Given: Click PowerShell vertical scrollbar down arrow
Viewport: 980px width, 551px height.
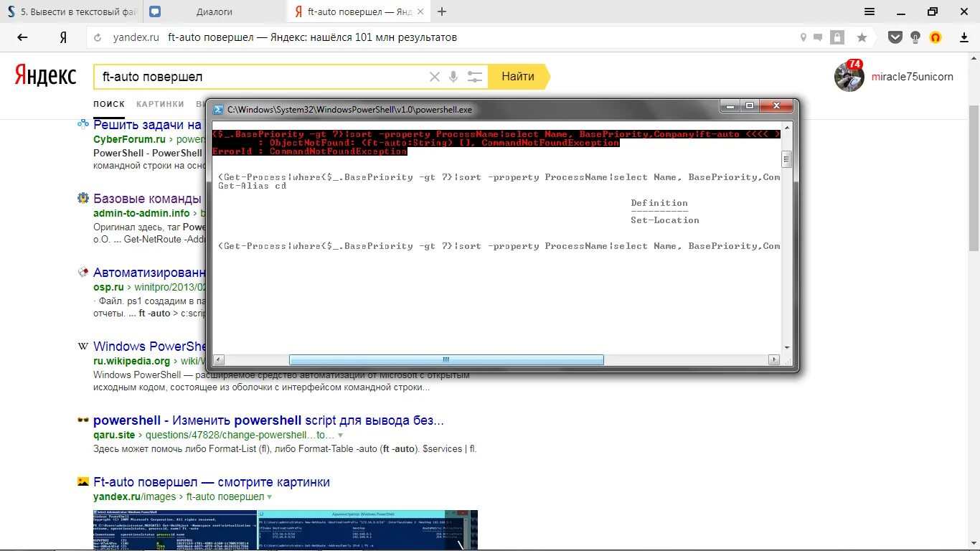Looking at the screenshot, I should (x=786, y=347).
